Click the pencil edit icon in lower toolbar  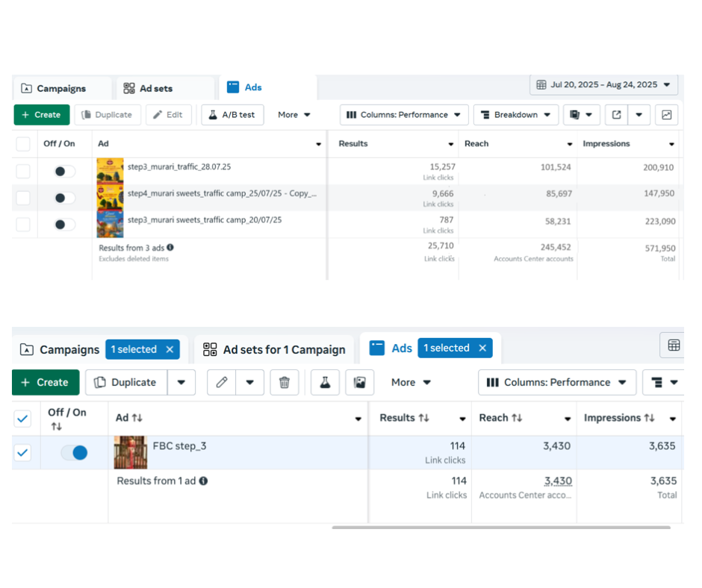(222, 382)
